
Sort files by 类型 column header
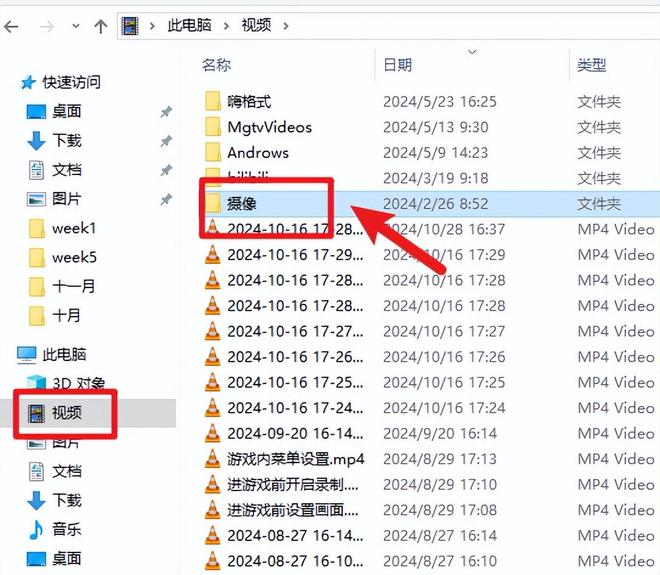(x=591, y=65)
